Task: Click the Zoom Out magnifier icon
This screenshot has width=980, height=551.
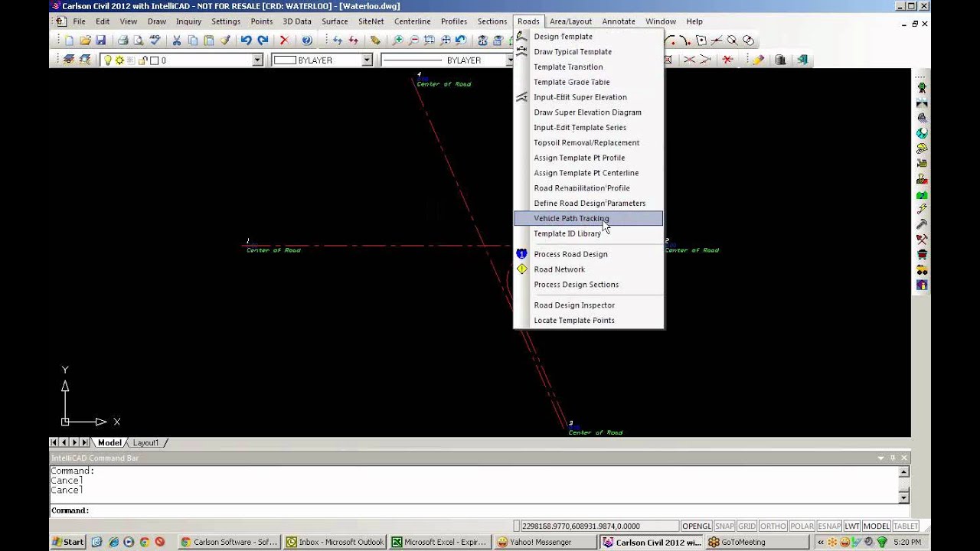Action: [413, 41]
